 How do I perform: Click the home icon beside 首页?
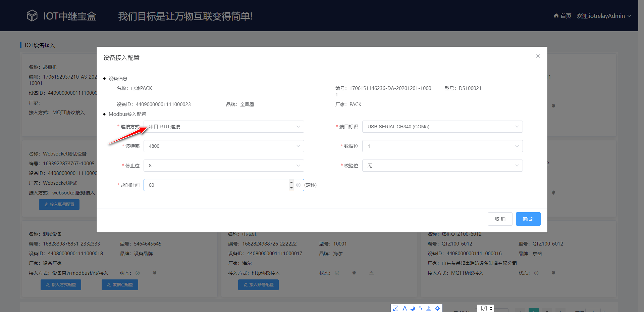556,15
